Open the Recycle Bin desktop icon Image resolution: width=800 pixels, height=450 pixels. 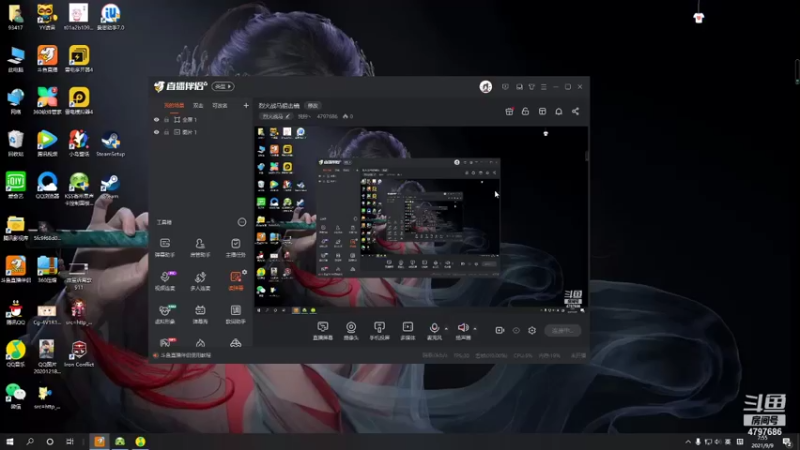click(16, 144)
